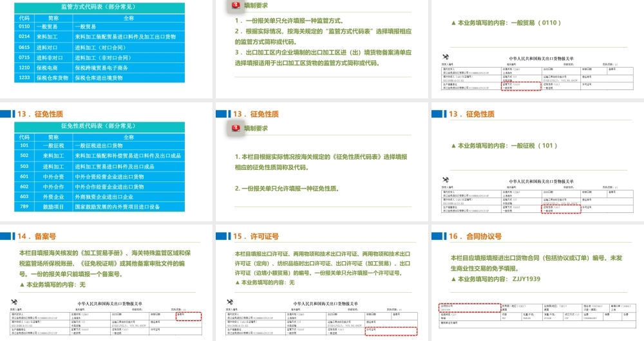Select code cell 101 in the 征免性质 table
This screenshot has height=341, width=644.
click(24, 145)
